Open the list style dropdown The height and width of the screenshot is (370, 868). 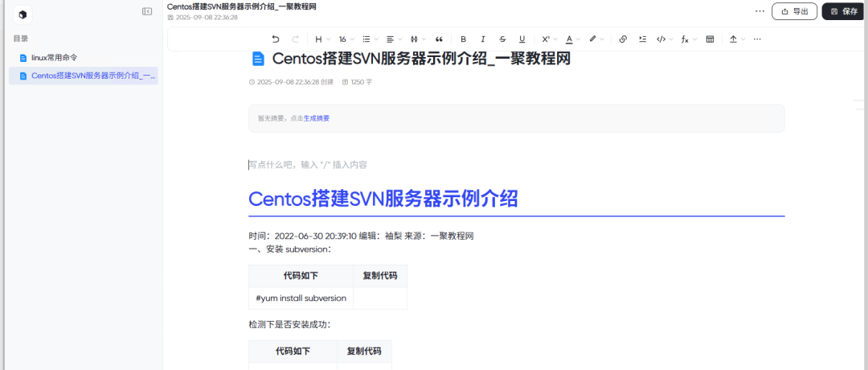pyautogui.click(x=370, y=39)
